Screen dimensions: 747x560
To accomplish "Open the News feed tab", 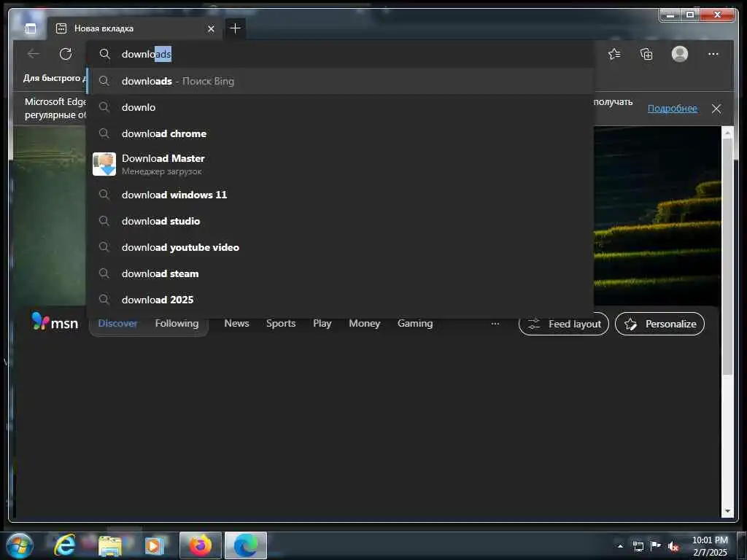I will tap(237, 323).
